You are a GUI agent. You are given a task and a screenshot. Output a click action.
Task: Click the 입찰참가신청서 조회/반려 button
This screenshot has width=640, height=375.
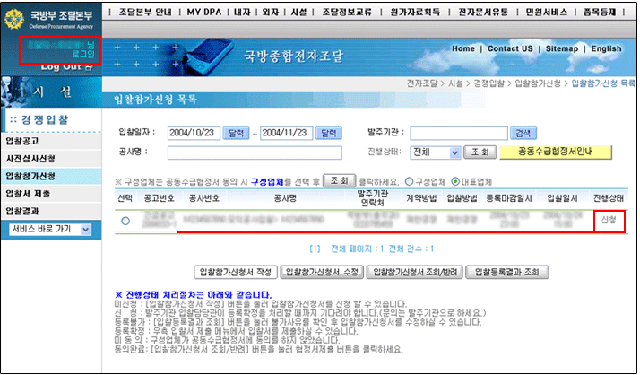415,272
